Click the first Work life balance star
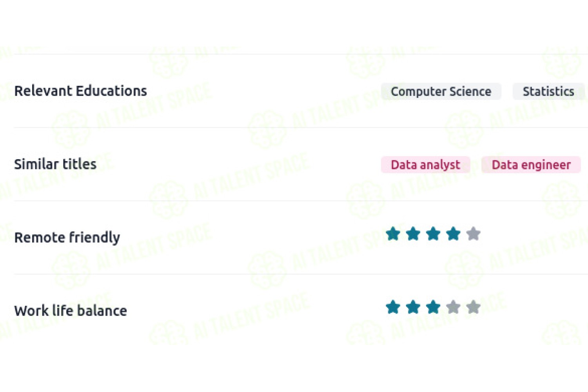588x392 pixels. 393,307
